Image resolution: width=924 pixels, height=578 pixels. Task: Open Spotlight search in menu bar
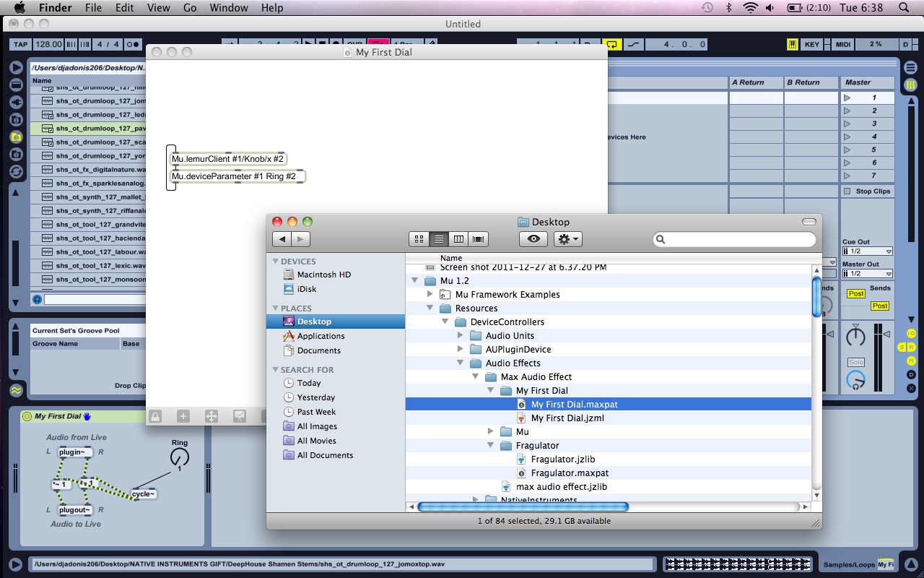click(904, 8)
